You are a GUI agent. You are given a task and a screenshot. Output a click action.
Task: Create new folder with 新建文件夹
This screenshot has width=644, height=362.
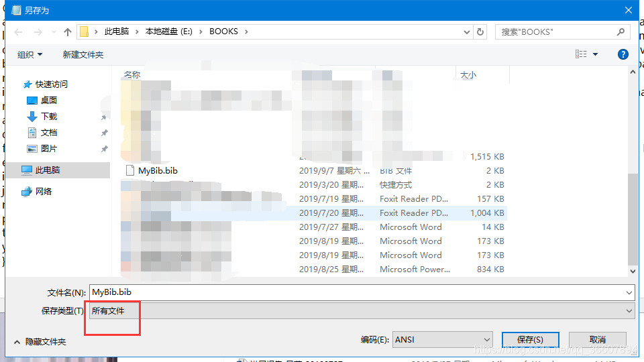point(83,54)
